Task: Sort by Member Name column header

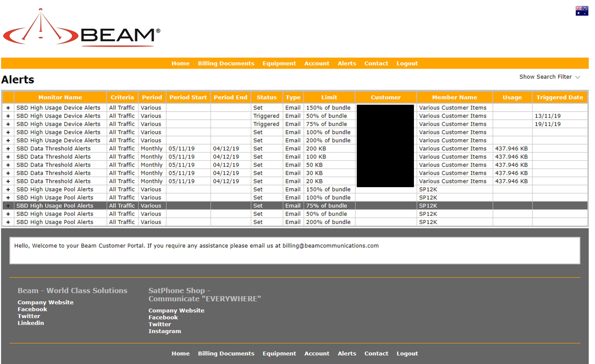Action: (454, 97)
